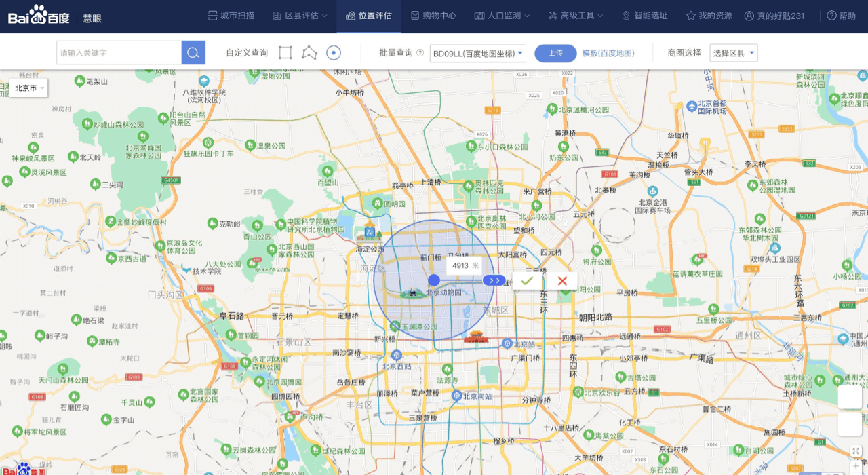Open the 选择区县 district dropdown
Viewport: 868px width, 475px height.
click(x=734, y=54)
